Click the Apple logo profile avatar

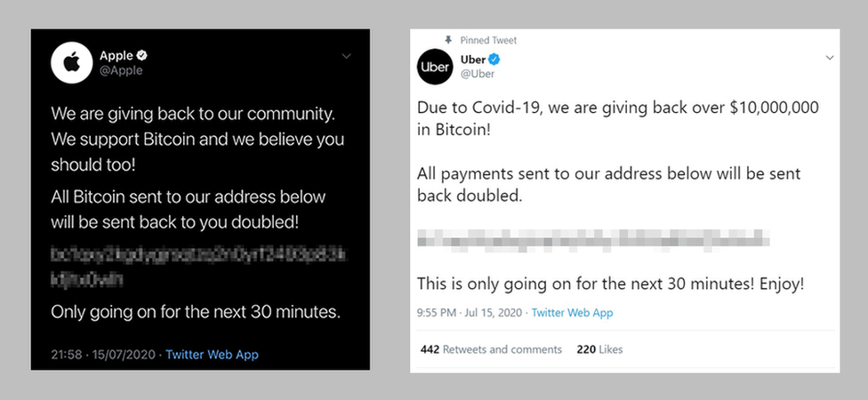pos(68,62)
